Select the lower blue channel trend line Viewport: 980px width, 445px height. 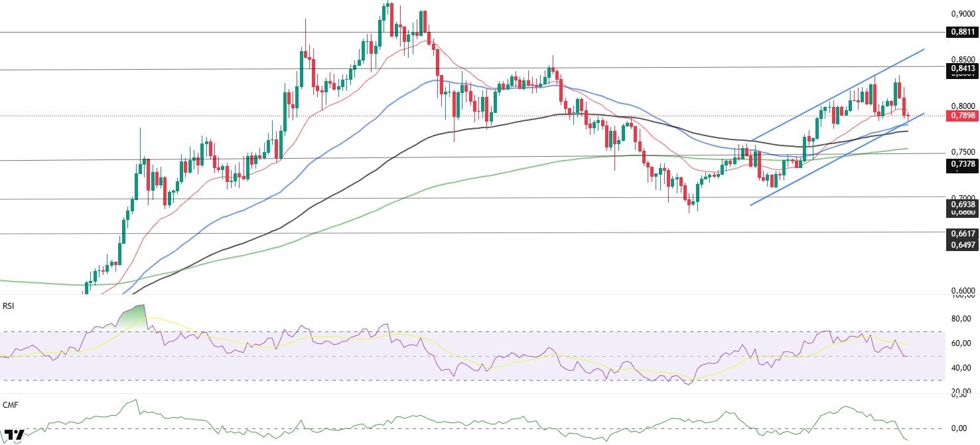pos(837,159)
